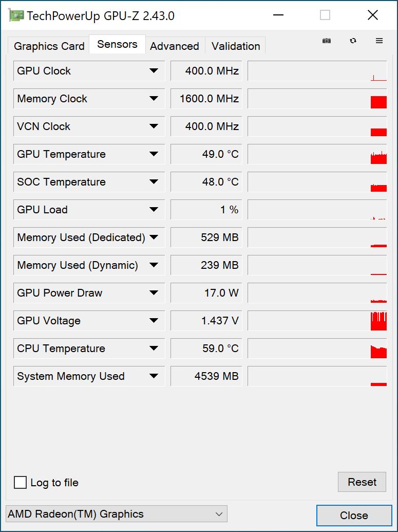Click the Memory Clock history graph
This screenshot has width=398, height=532.
[x=317, y=99]
